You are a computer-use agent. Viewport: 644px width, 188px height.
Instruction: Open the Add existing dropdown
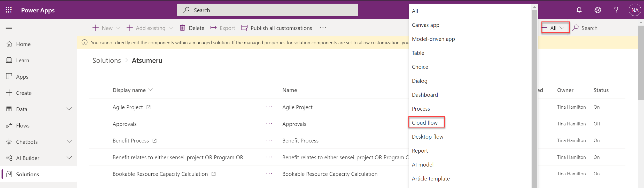(x=150, y=28)
